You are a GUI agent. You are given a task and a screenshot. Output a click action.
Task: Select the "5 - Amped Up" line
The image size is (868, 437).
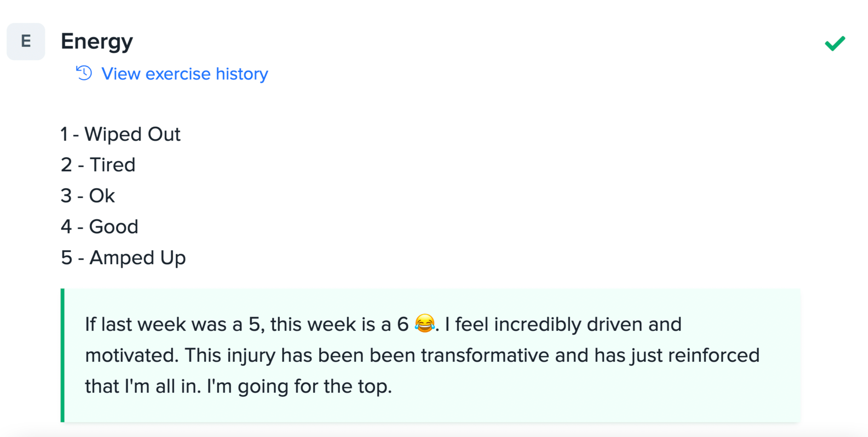tap(123, 258)
